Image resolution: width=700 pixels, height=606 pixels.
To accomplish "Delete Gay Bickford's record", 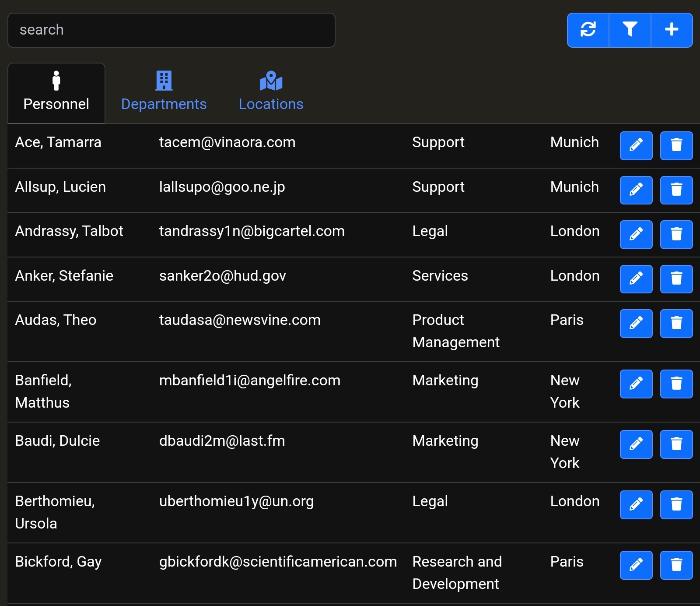I will pyautogui.click(x=676, y=565).
